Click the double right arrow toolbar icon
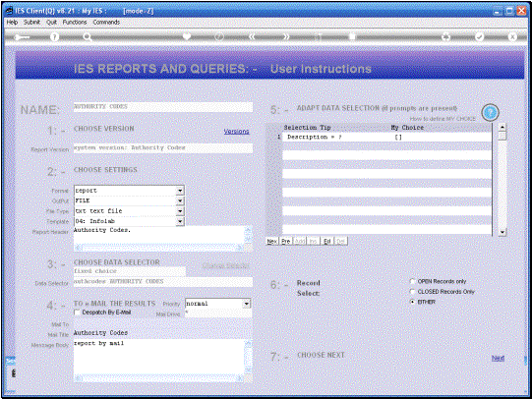 (x=286, y=36)
